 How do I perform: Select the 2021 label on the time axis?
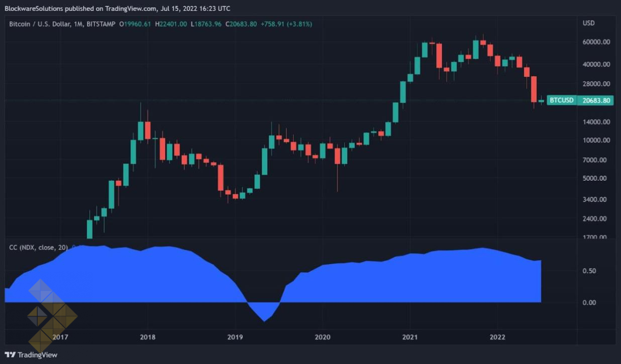pos(410,337)
